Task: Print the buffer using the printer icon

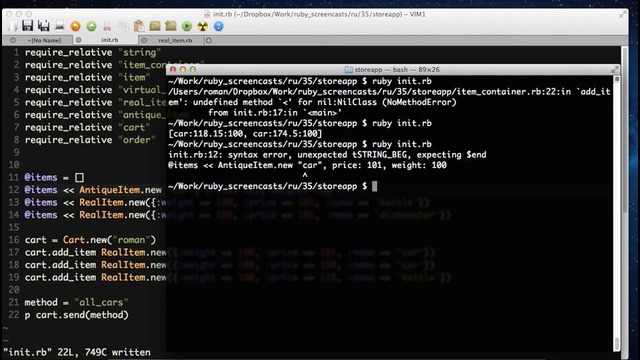Action: [x=60, y=26]
